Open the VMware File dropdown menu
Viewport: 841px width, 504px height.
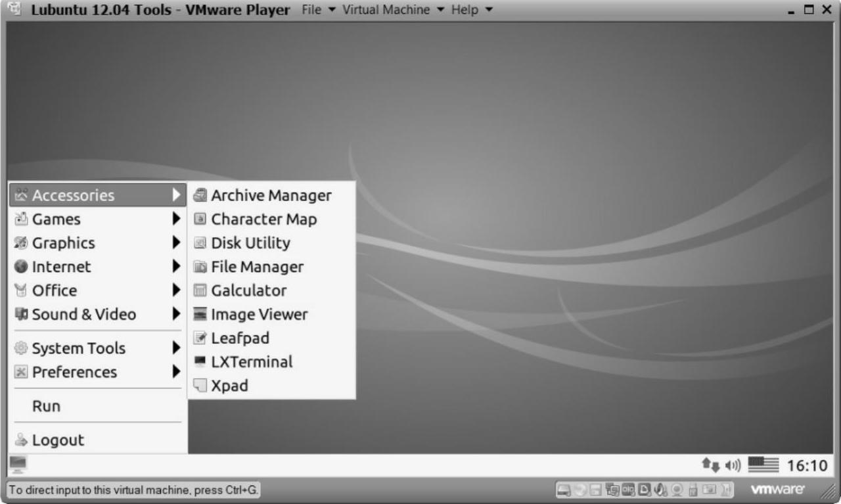(x=319, y=10)
